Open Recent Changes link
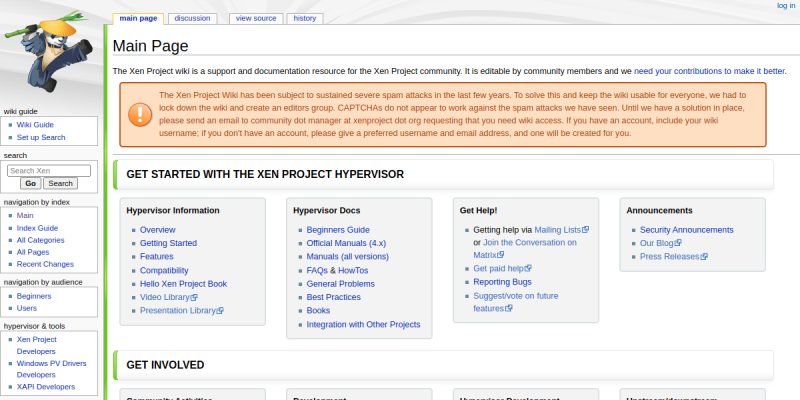Screen dimensions: 800x400 pos(45,264)
